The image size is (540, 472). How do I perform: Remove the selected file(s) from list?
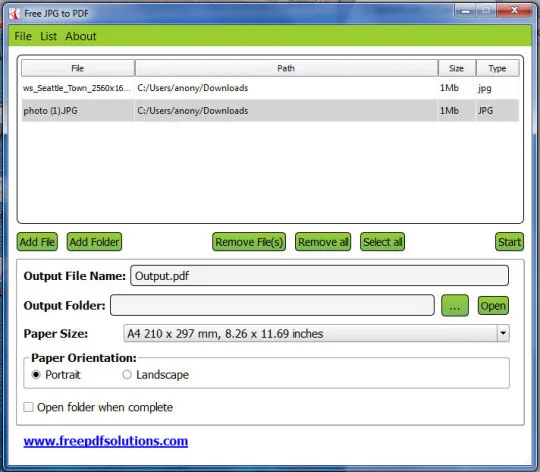(249, 242)
